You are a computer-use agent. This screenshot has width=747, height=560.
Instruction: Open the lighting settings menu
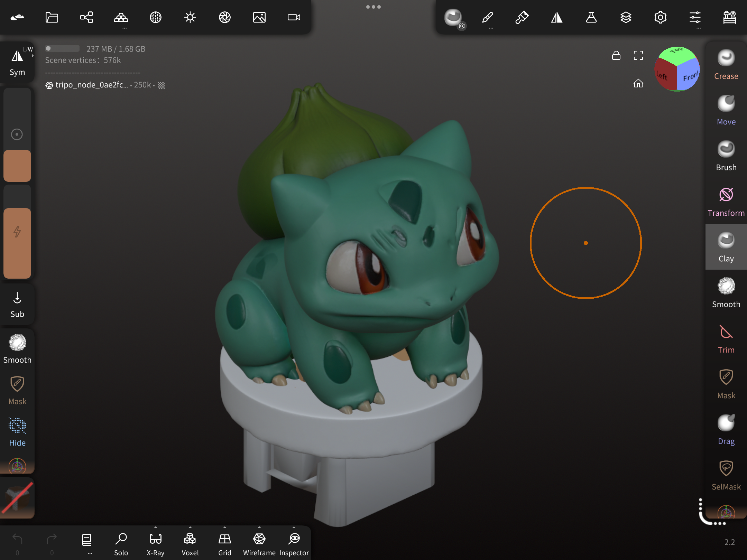click(x=190, y=17)
